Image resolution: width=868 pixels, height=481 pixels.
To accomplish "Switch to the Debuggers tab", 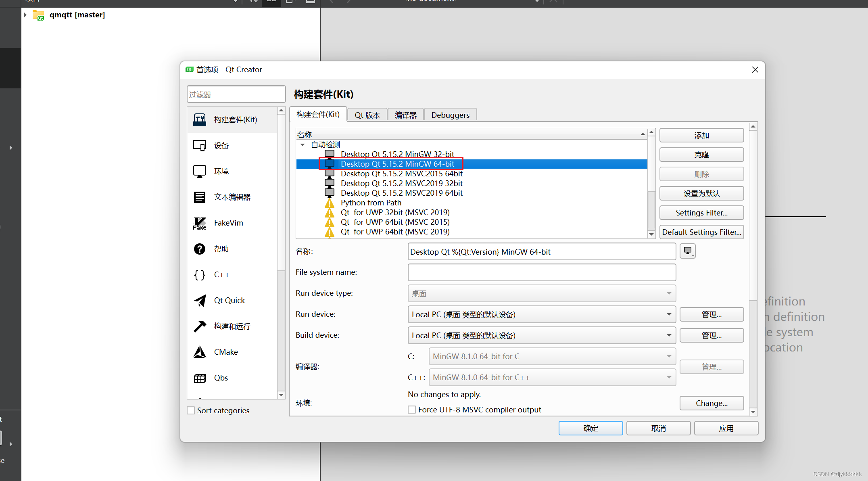I will (x=450, y=115).
